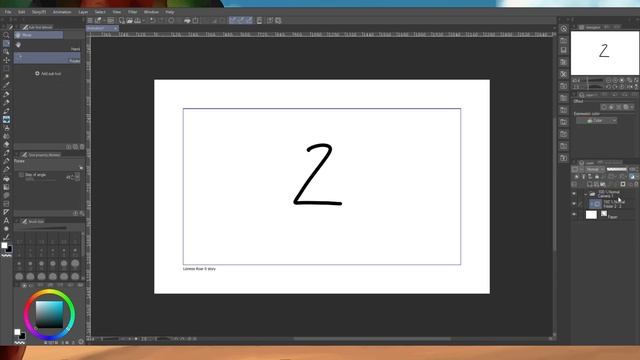The width and height of the screenshot is (640, 360).
Task: Close the canvas document tab
Action: 116,28
